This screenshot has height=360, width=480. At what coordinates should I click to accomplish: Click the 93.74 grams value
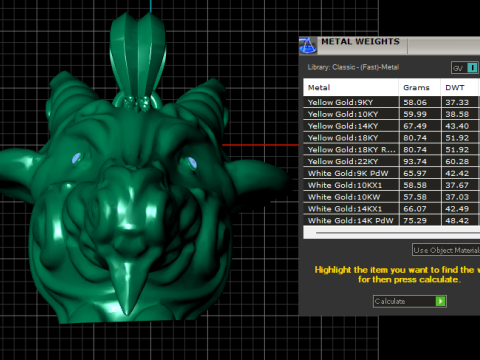pyautogui.click(x=415, y=161)
